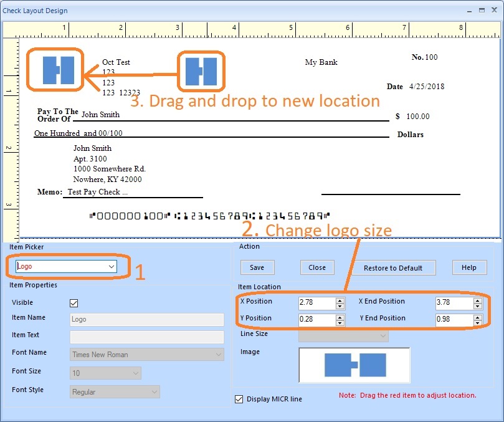
Task: Click the logo image on the check
Action: [x=58, y=70]
